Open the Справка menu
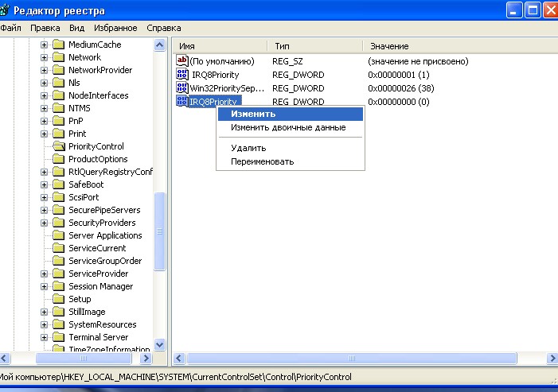558x392 pixels. tap(164, 28)
